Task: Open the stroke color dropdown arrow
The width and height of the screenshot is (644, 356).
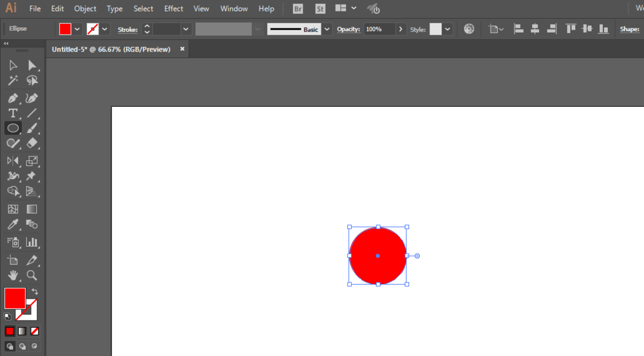Action: tap(105, 29)
